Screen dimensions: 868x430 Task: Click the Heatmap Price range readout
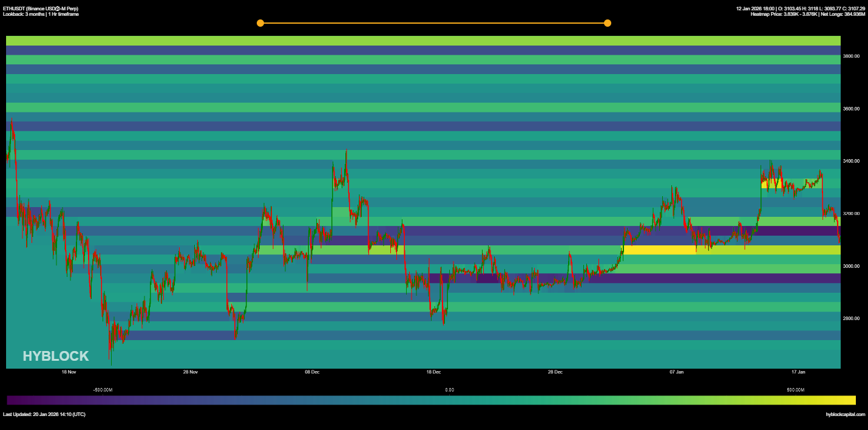[x=783, y=15]
